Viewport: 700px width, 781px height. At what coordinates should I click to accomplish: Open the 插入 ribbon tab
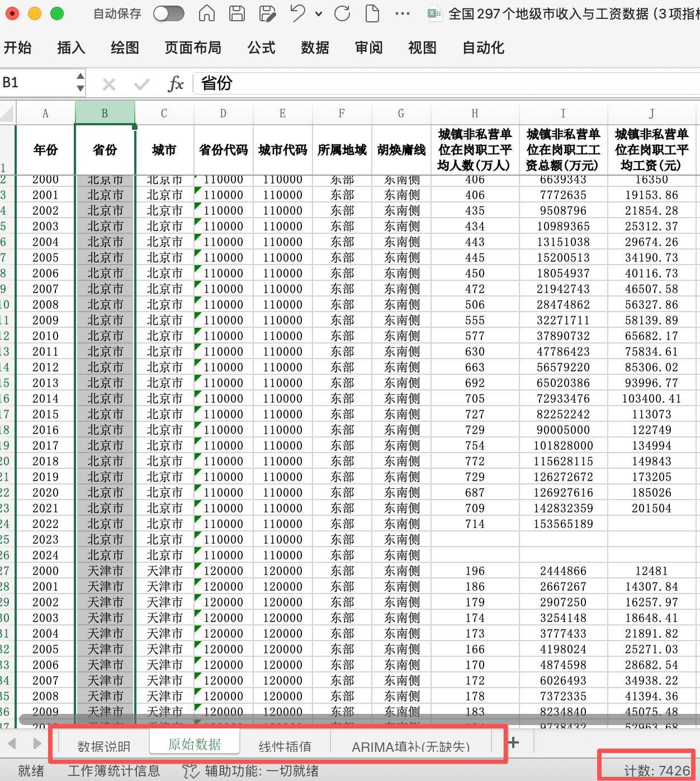71,48
